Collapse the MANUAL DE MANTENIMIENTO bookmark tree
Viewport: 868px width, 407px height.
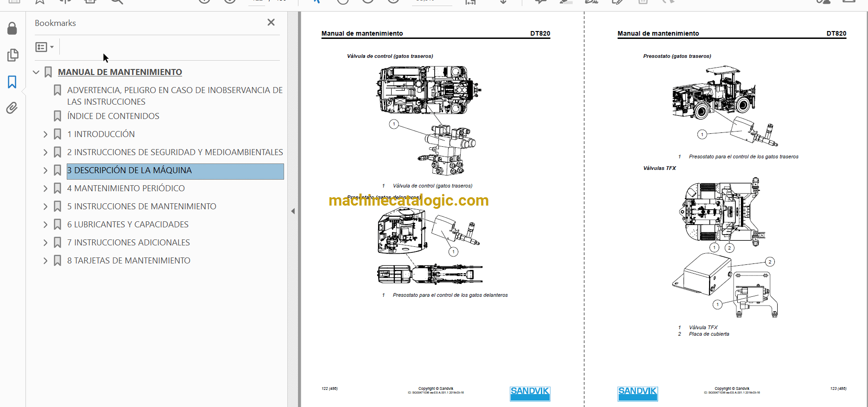(x=36, y=72)
